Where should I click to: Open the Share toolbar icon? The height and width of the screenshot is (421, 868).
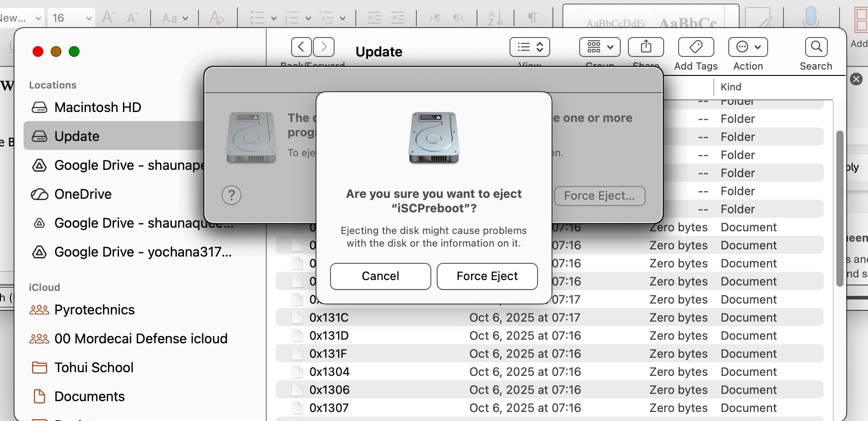(646, 47)
